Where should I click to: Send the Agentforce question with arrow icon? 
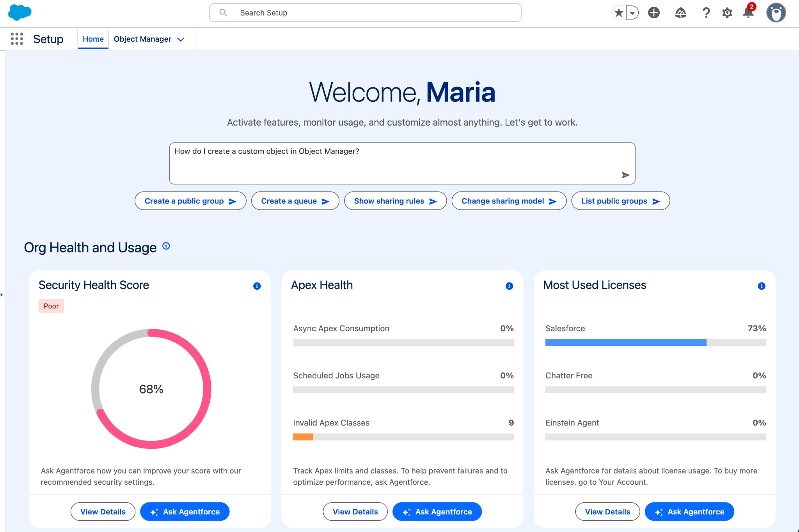pyautogui.click(x=625, y=175)
